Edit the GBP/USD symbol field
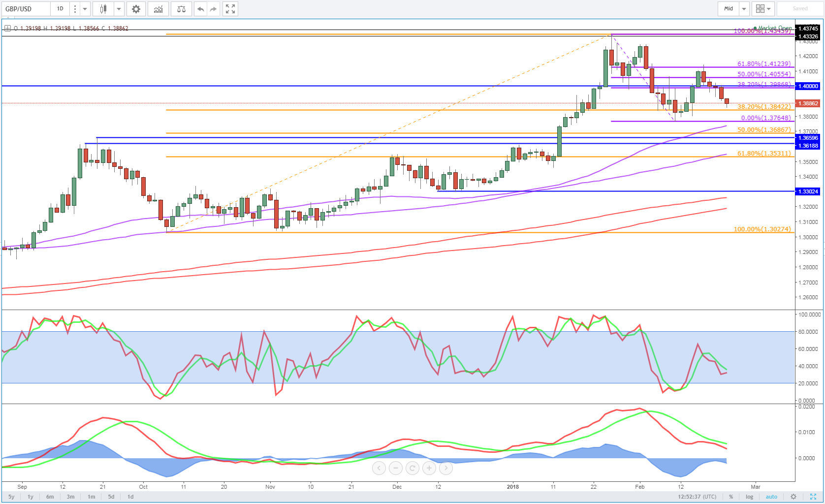The image size is (825, 504). pyautogui.click(x=26, y=9)
